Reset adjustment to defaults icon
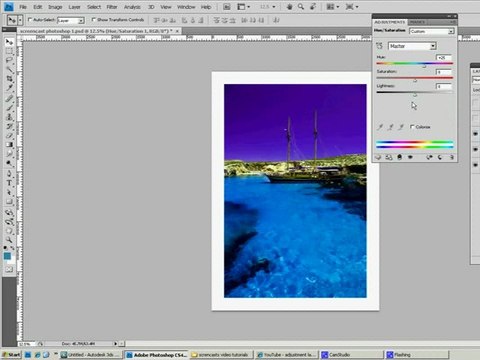Image resolution: width=480 pixels, height=360 pixels. 440,157
